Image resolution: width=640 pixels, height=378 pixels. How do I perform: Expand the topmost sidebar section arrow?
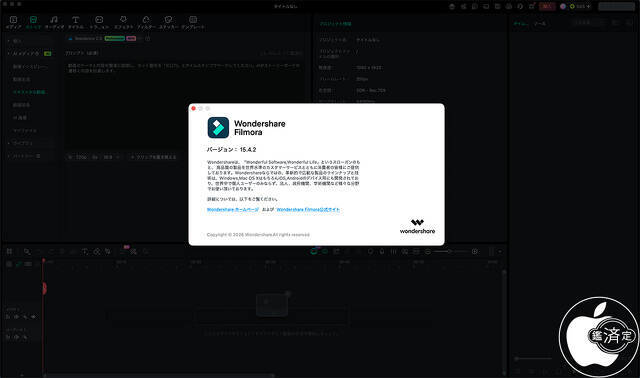[9, 41]
